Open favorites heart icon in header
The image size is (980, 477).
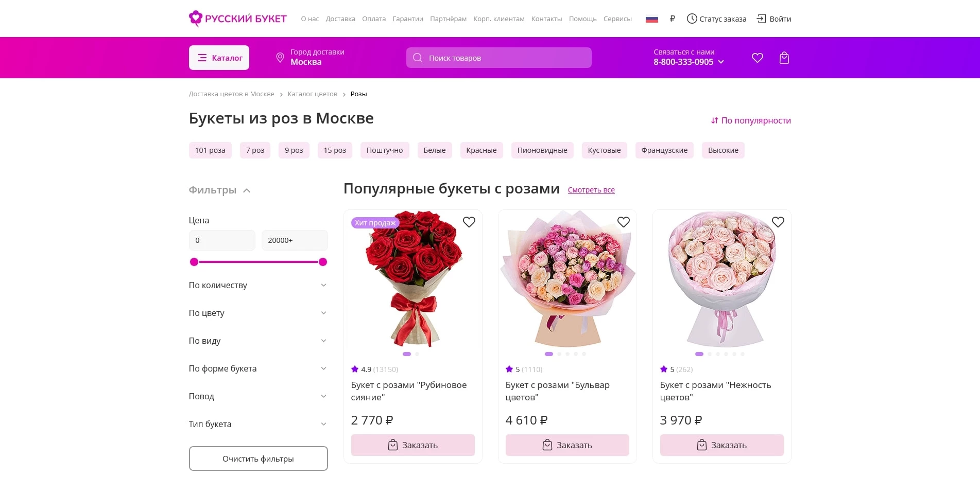pyautogui.click(x=757, y=58)
